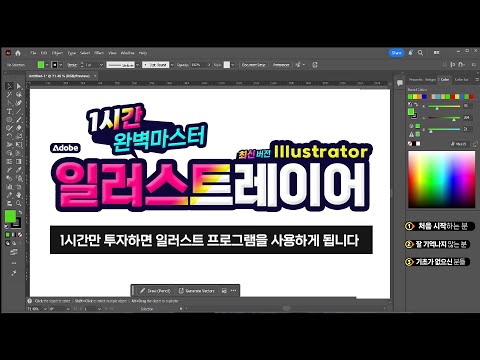Change screen mode button in toolbar
The width and height of the screenshot is (480, 360).
(x=14, y=253)
